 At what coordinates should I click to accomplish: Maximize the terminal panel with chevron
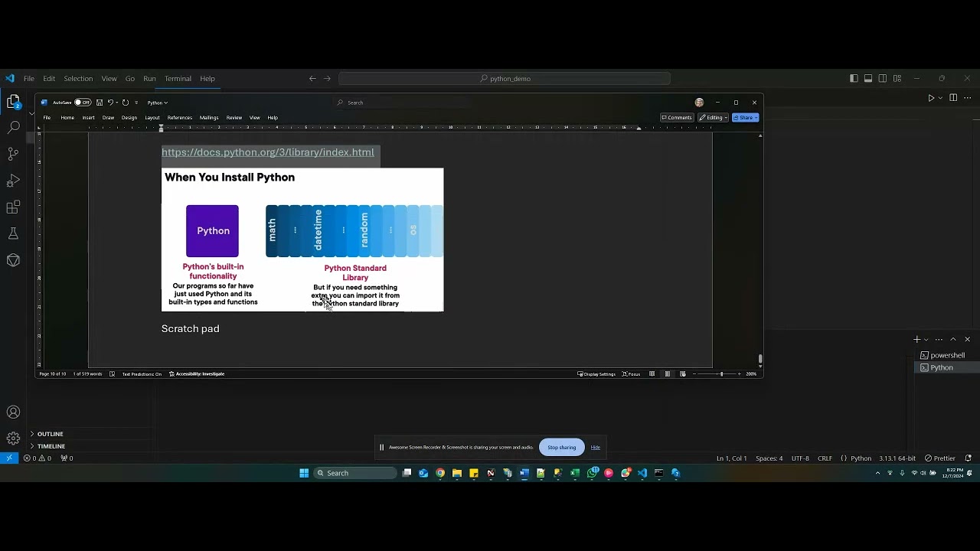click(953, 339)
